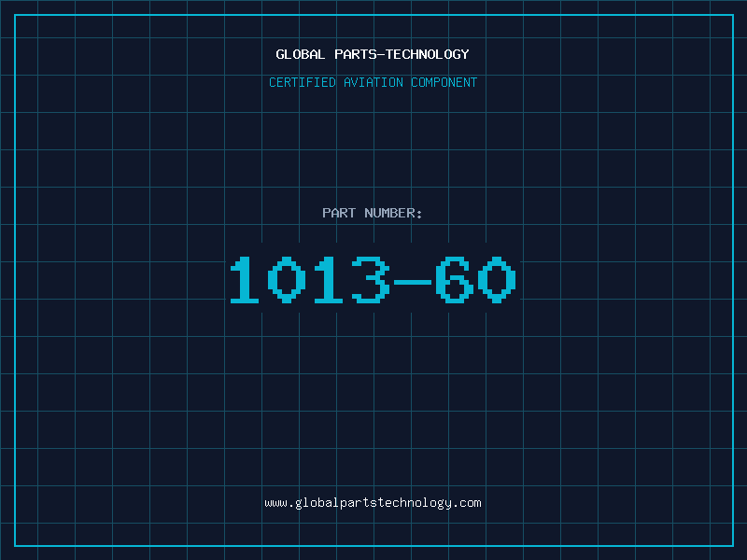Select the CERTIFIED AVIATION COMPONENT subtitle

373,82
